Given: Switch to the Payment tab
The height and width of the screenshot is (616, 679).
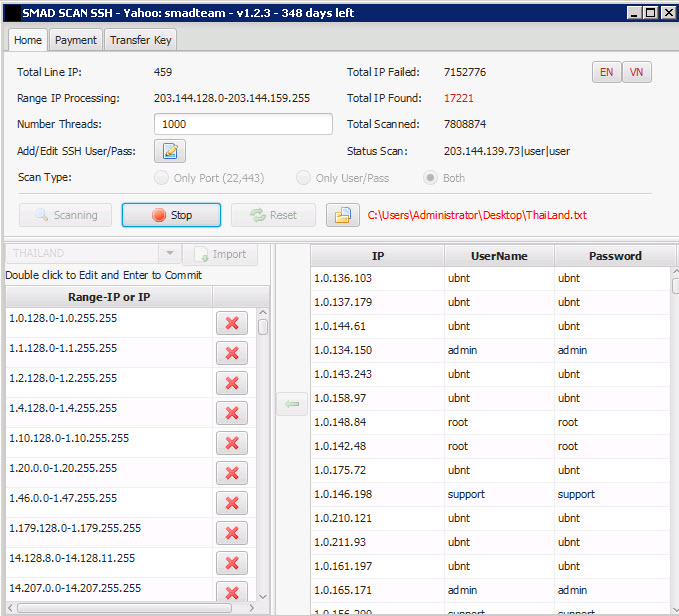Looking at the screenshot, I should tap(76, 40).
